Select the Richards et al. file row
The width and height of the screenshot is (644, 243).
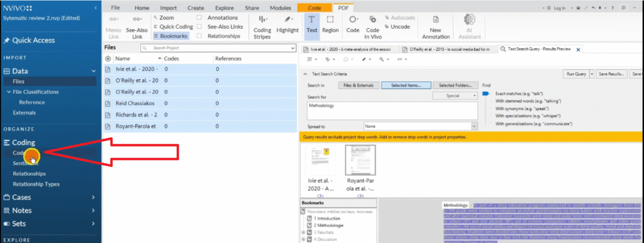click(x=199, y=115)
